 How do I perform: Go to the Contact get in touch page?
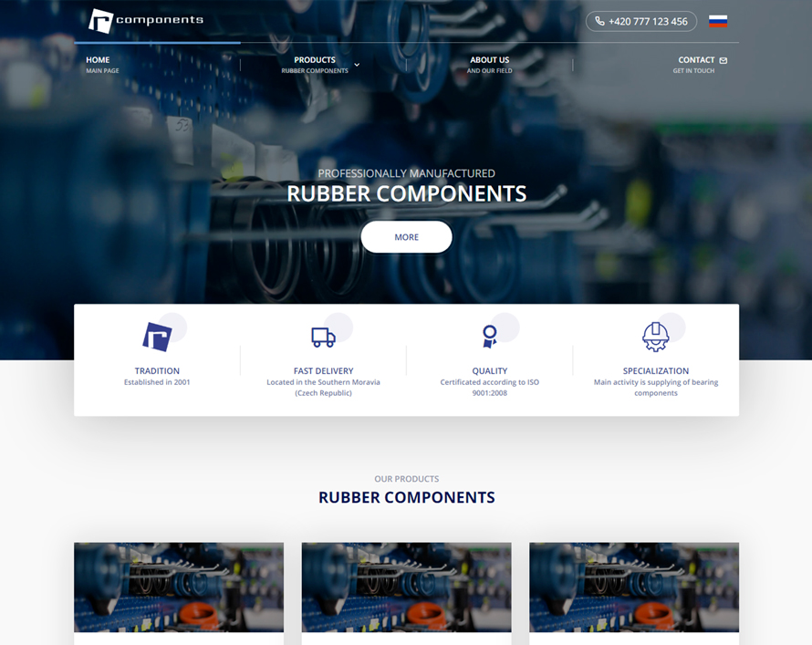coord(695,65)
